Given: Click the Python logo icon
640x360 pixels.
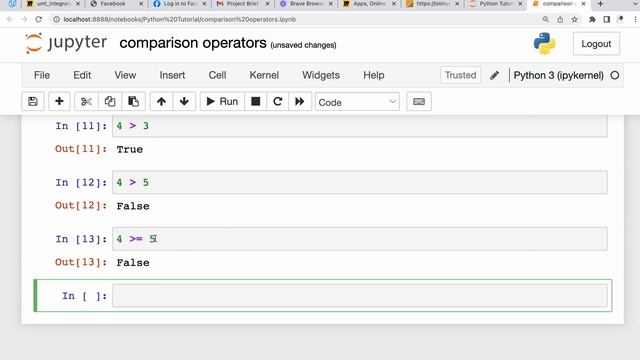Looking at the screenshot, I should point(544,43).
